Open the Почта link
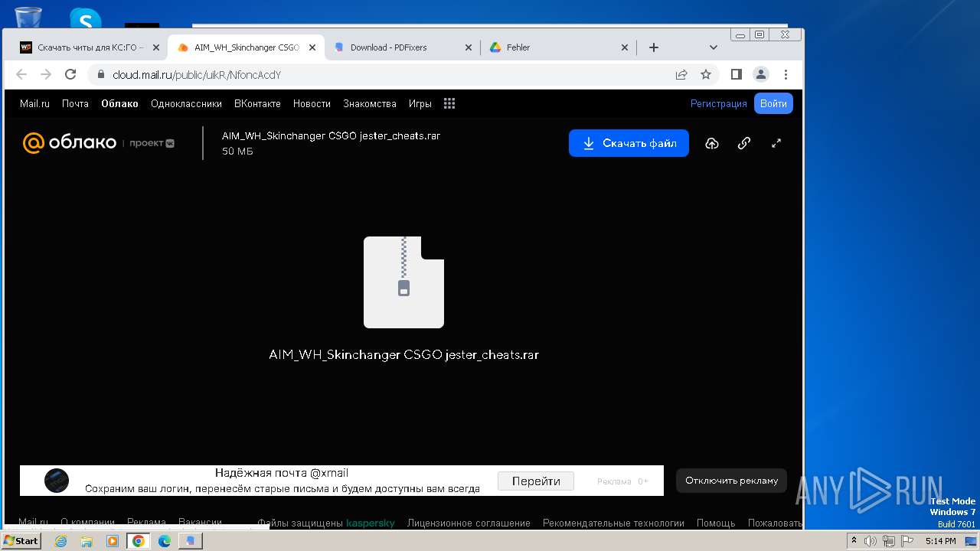 tap(75, 103)
